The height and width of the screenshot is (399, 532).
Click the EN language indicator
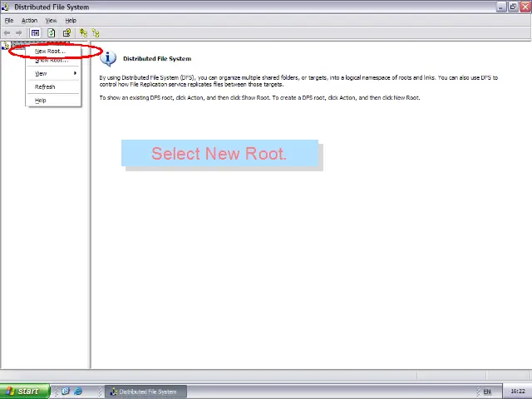pos(487,392)
